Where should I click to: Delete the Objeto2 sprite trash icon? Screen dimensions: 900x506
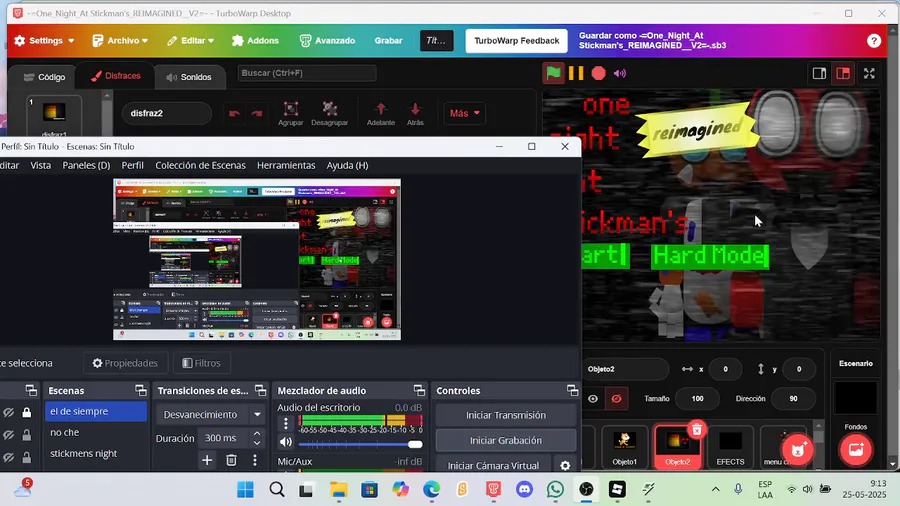pyautogui.click(x=696, y=430)
